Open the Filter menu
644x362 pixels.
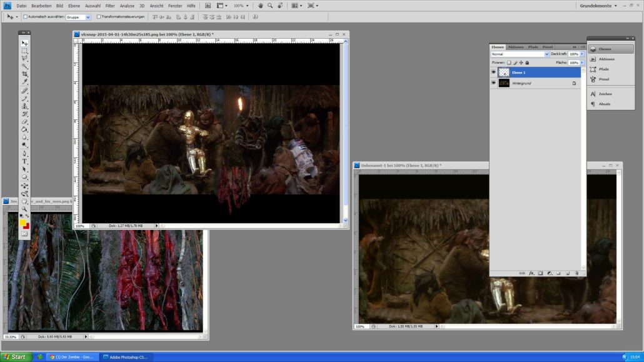(x=110, y=6)
